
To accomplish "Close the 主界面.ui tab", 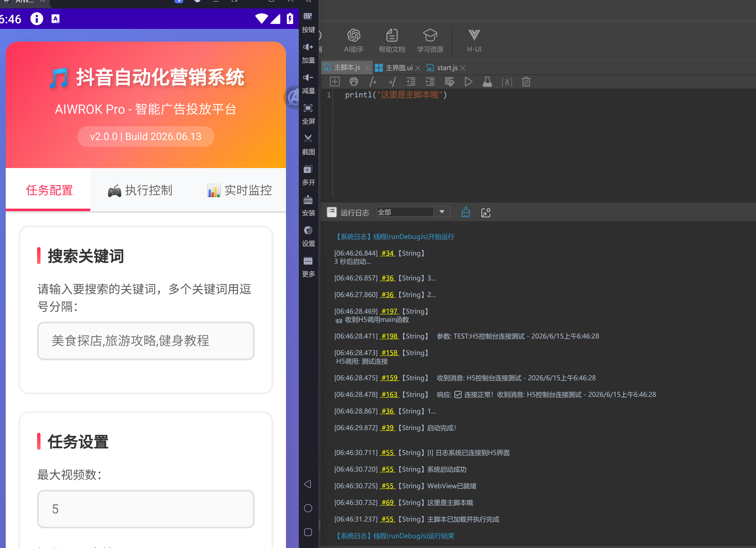I will (x=418, y=68).
